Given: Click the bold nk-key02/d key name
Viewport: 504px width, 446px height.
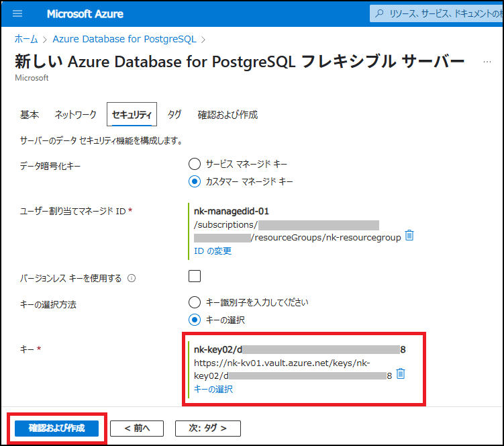Looking at the screenshot, I should point(218,349).
